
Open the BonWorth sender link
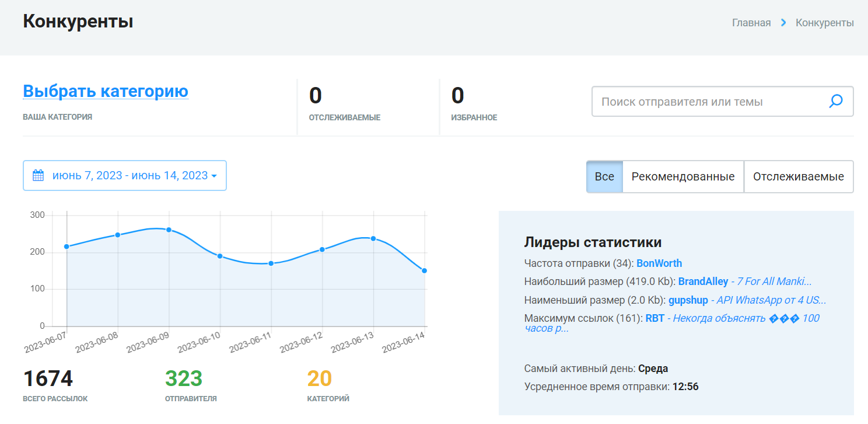click(659, 263)
